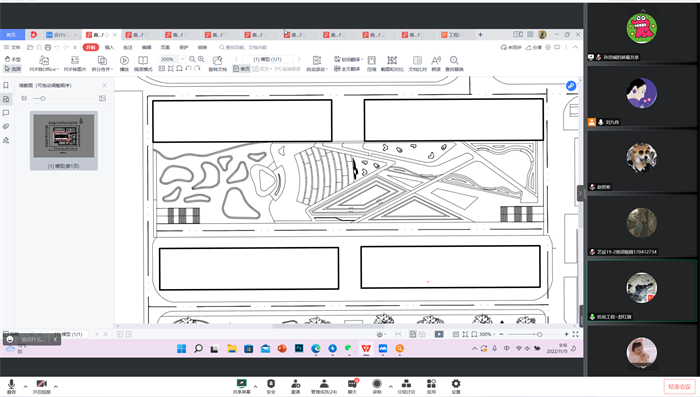Click the zoom-in magnifier next to 300%
Image resolution: width=700 pixels, height=397 pixels.
(201, 59)
